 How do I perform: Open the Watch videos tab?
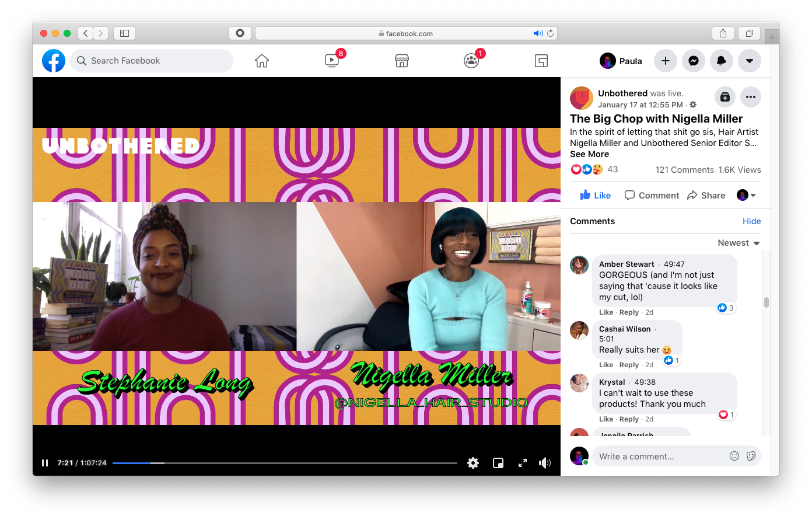(x=332, y=60)
